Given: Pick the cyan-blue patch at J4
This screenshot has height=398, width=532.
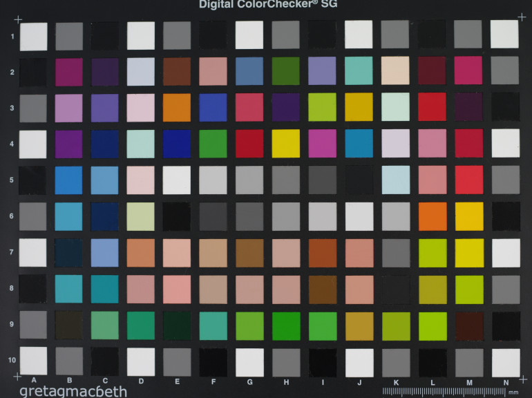Looking at the screenshot, I should (359, 143).
